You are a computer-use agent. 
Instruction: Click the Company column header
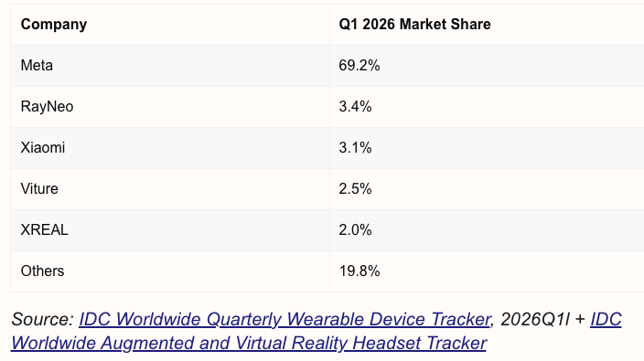point(54,24)
